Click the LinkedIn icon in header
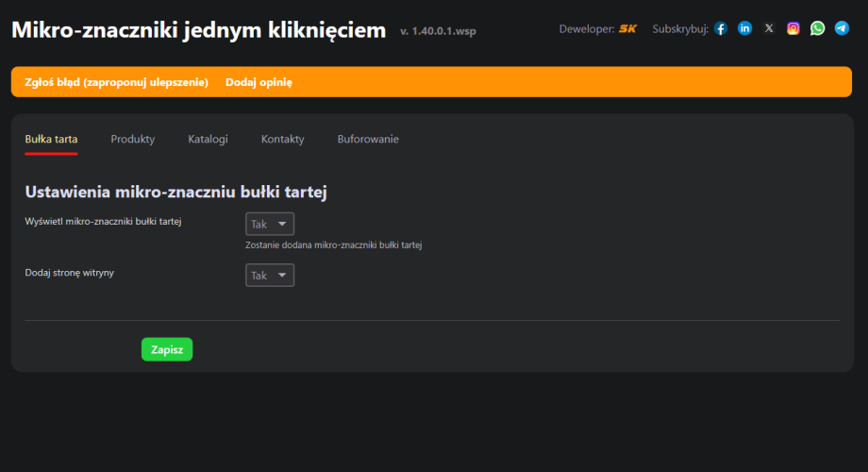This screenshot has height=472, width=868. (745, 28)
